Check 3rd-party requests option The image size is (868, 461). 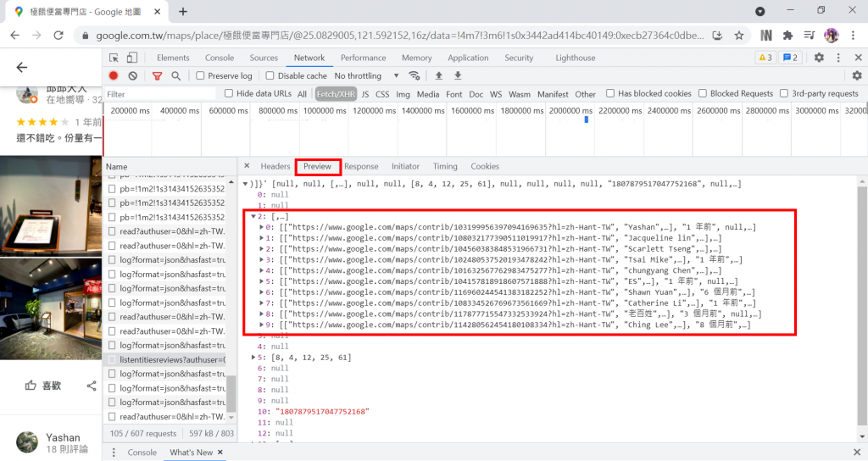pos(784,93)
